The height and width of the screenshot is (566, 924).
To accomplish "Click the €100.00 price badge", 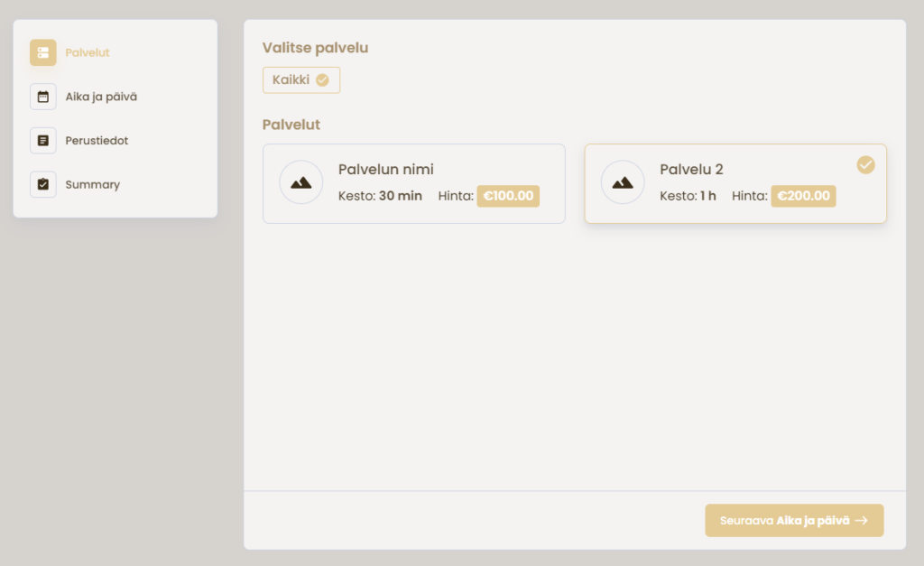I will (508, 196).
